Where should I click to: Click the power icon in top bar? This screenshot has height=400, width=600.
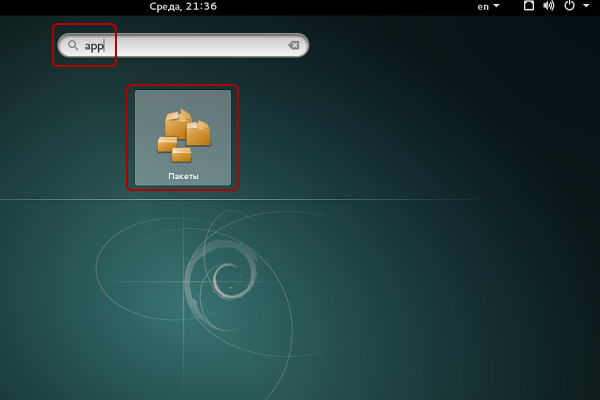pyautogui.click(x=569, y=6)
